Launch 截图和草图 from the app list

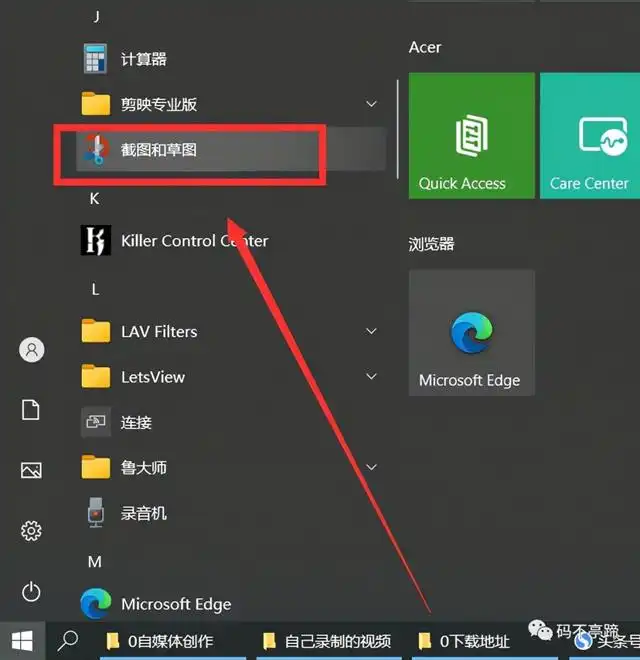tap(231, 149)
